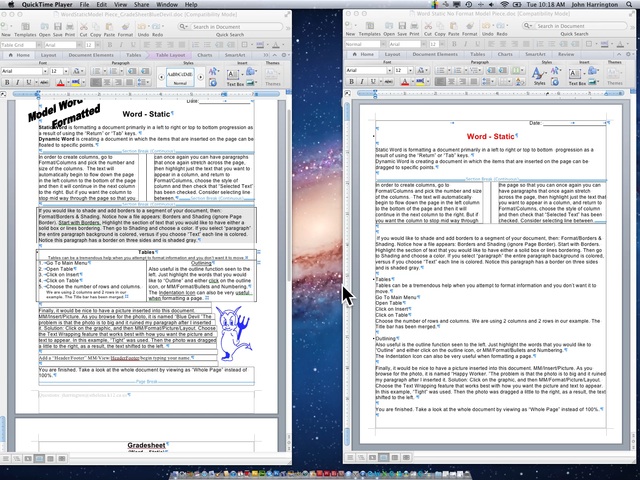640x480 pixels.
Task: Click Paste icon in No Format window toolbar
Action: 454,26
